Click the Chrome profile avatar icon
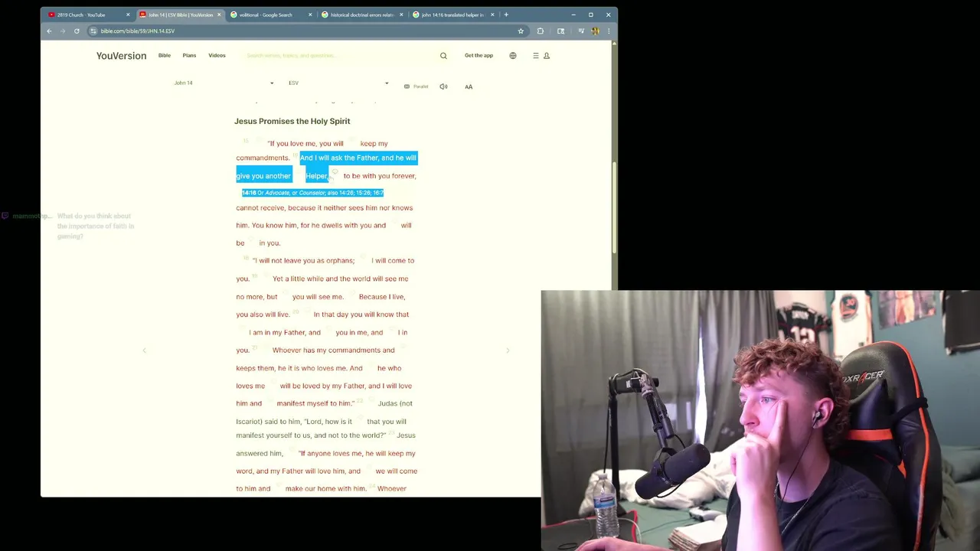 [x=595, y=31]
